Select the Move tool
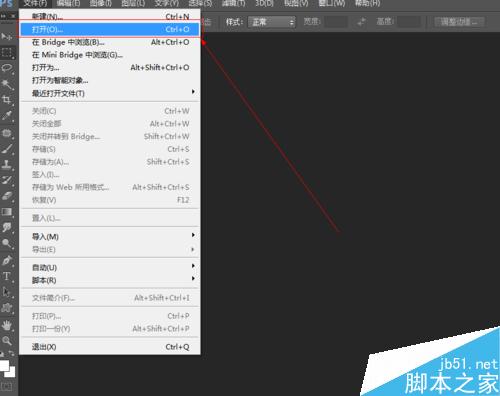The image size is (500, 396). [6, 36]
